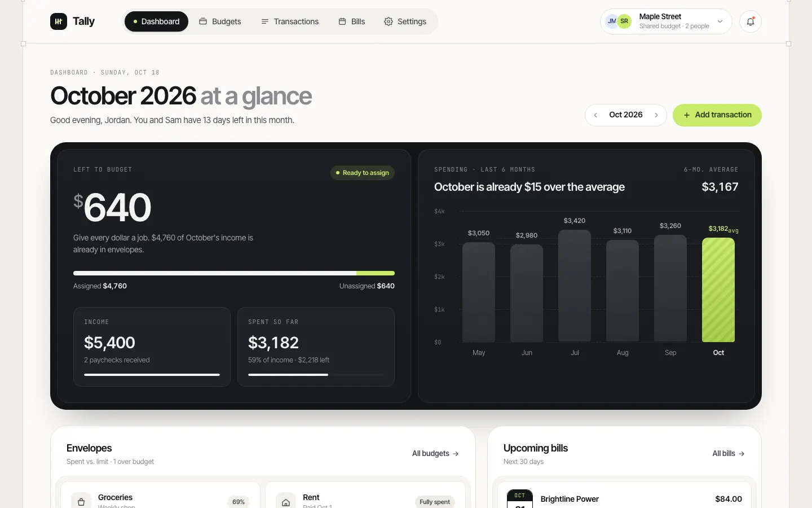This screenshot has width=812, height=508.
Task: Select the Jul spending bar
Action: tap(575, 286)
